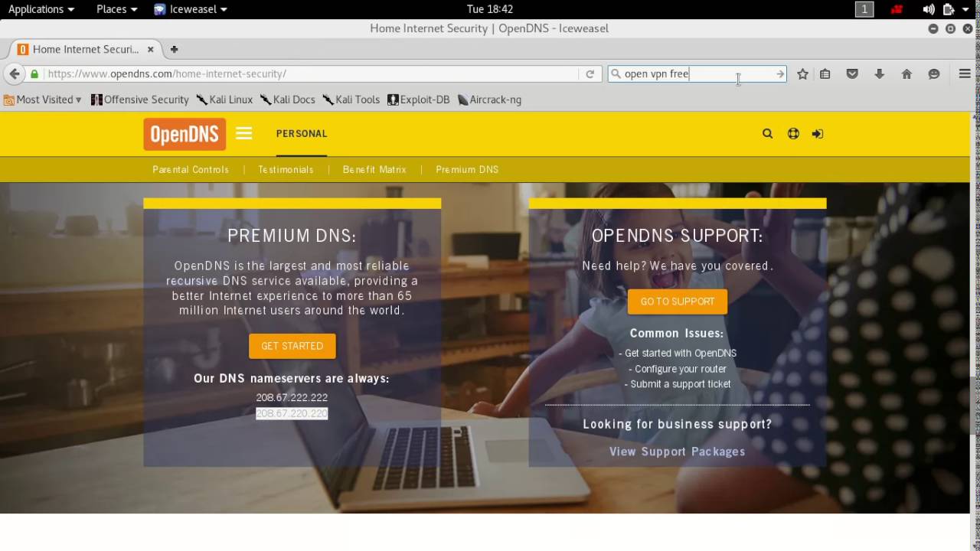The width and height of the screenshot is (980, 551).
Task: Open the Offensive Security bookmark
Action: pos(139,99)
